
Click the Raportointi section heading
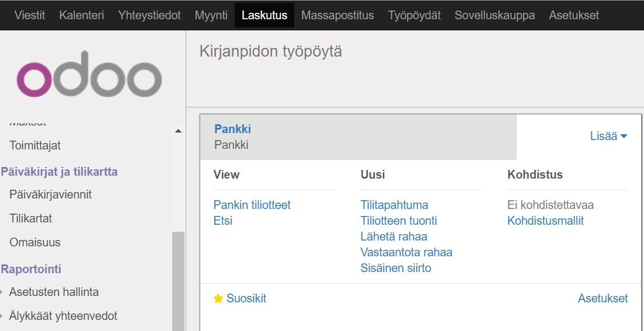click(31, 269)
